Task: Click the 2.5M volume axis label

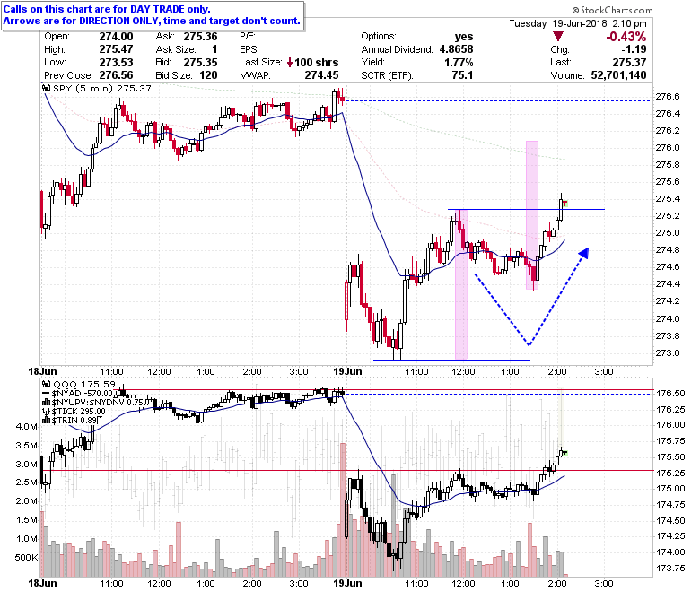Action: pyautogui.click(x=27, y=482)
